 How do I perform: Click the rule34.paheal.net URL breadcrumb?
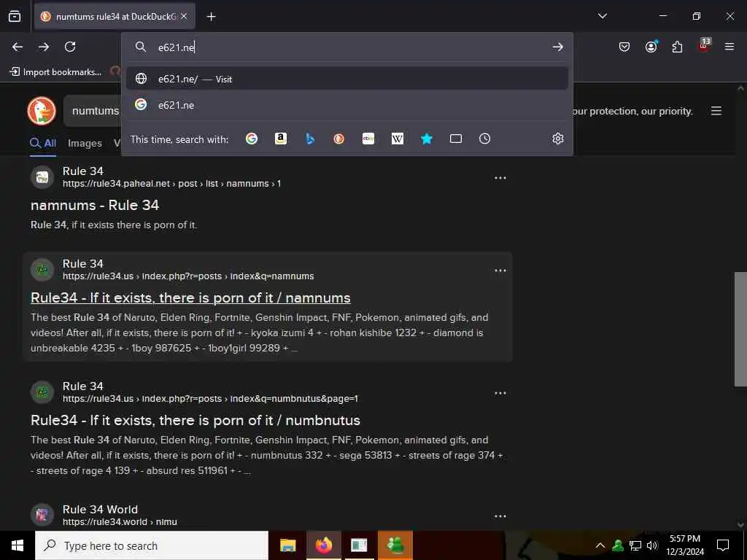pos(171,183)
